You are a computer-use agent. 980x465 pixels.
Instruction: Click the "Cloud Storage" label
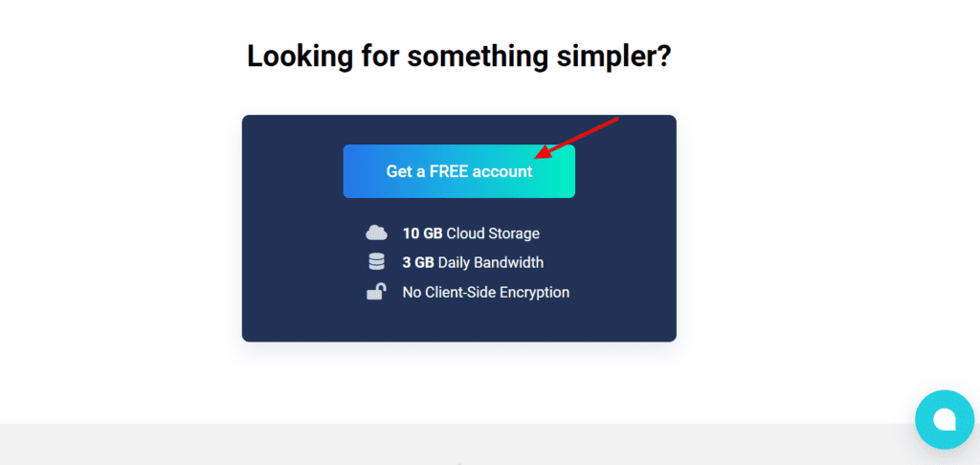coord(493,233)
